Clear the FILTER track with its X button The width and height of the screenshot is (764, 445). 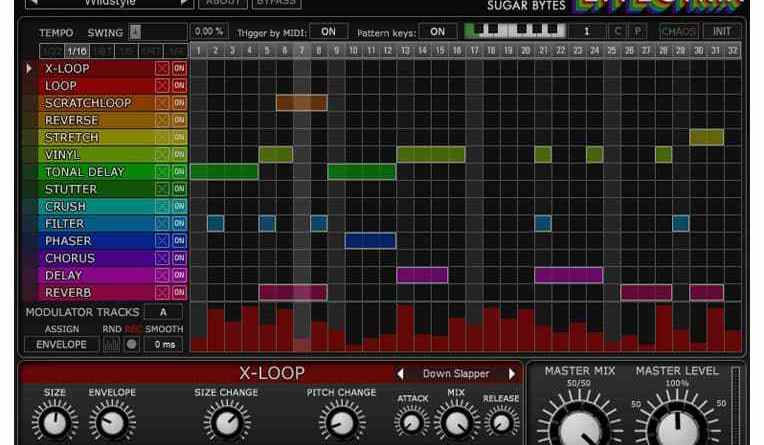click(x=162, y=223)
